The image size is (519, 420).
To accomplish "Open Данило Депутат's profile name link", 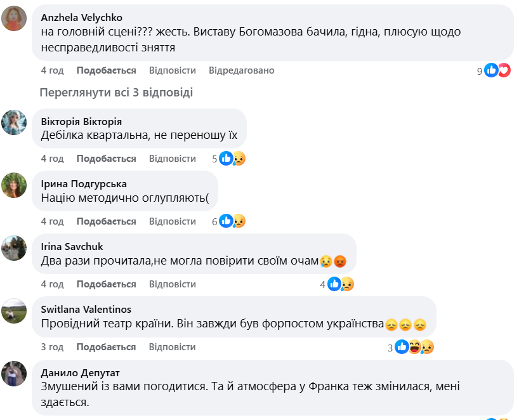I will pos(80,372).
